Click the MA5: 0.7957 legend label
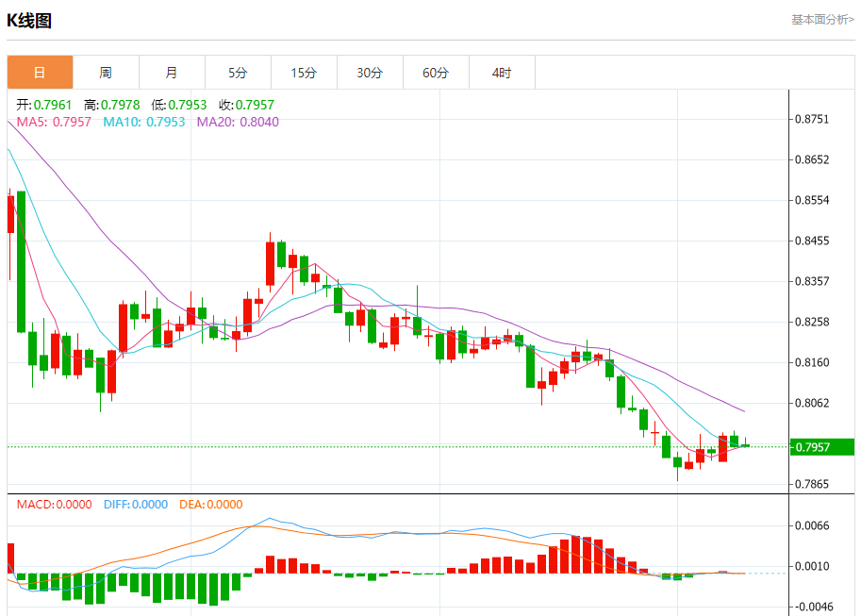This screenshot has width=861, height=616. [54, 122]
